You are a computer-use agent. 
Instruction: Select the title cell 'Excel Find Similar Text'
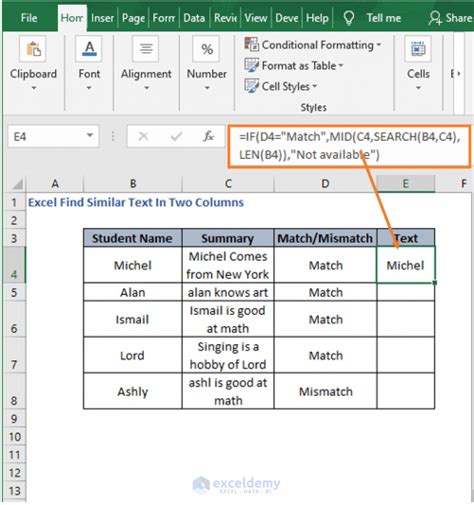click(136, 202)
